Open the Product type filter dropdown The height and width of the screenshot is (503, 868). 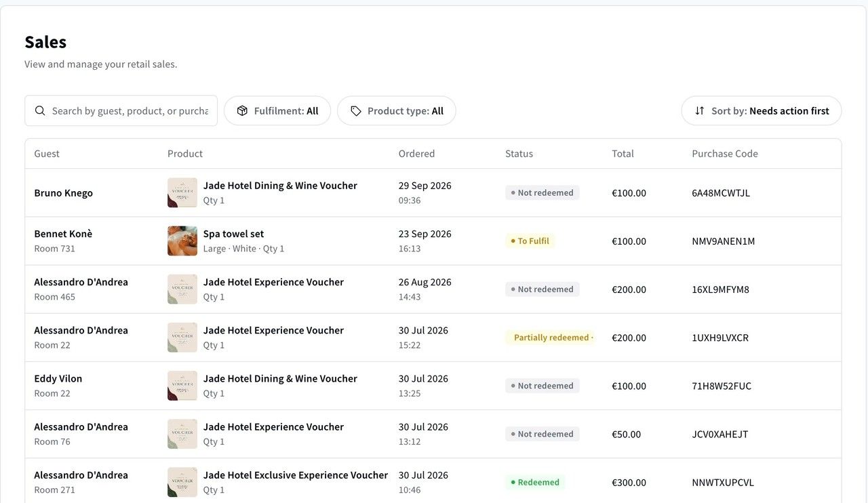click(x=397, y=110)
